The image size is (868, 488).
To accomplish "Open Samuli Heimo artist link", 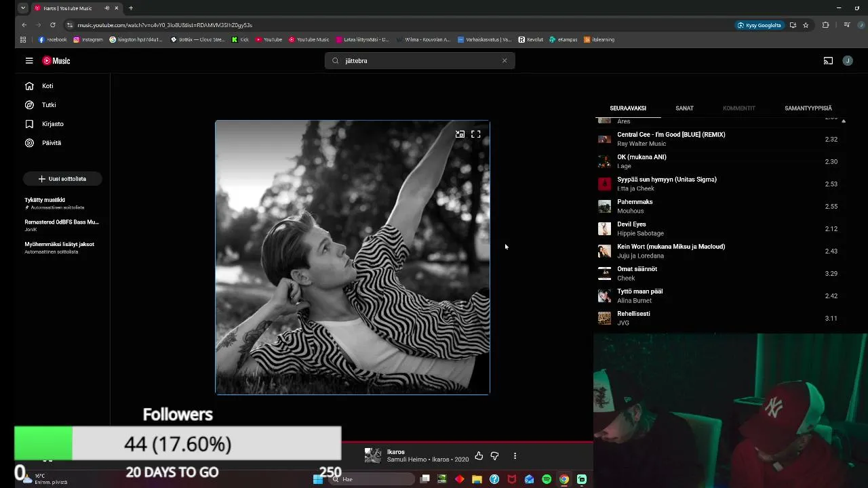I will [x=407, y=460].
